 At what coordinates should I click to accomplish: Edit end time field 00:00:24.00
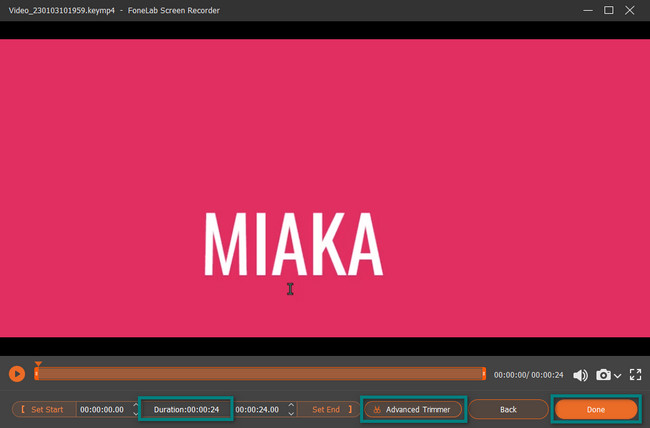(x=257, y=409)
